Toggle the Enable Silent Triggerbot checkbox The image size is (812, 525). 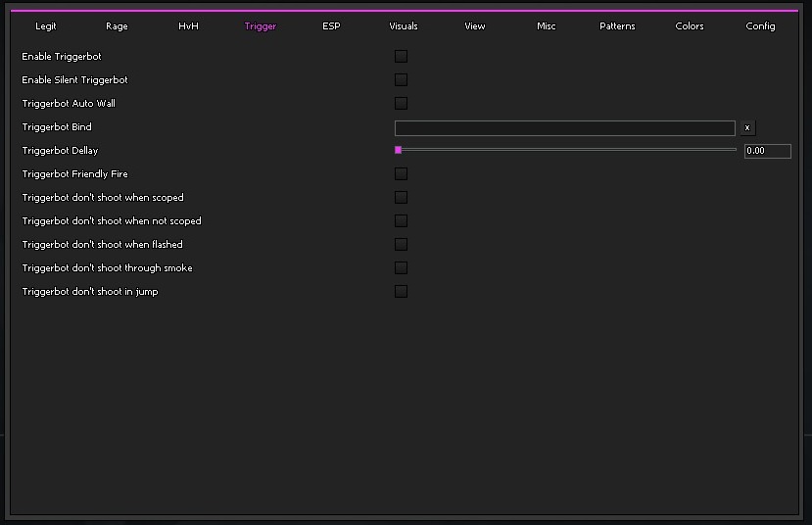pyautogui.click(x=401, y=80)
